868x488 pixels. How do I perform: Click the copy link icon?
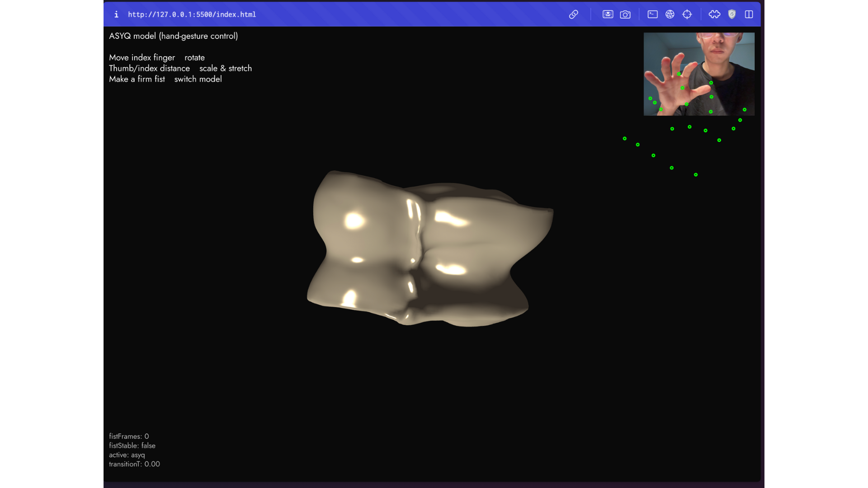[x=573, y=14]
